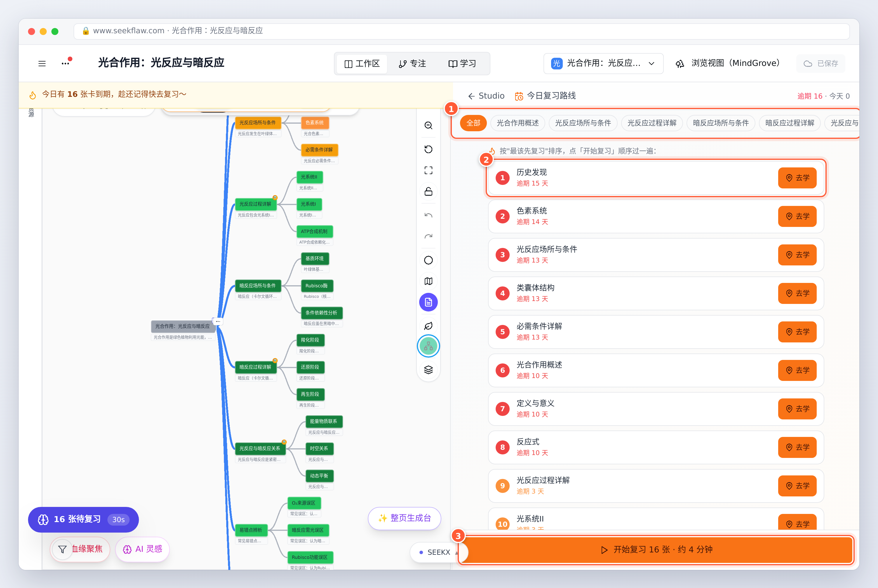
Task: Click 去学 for 历史发现
Action: (797, 178)
